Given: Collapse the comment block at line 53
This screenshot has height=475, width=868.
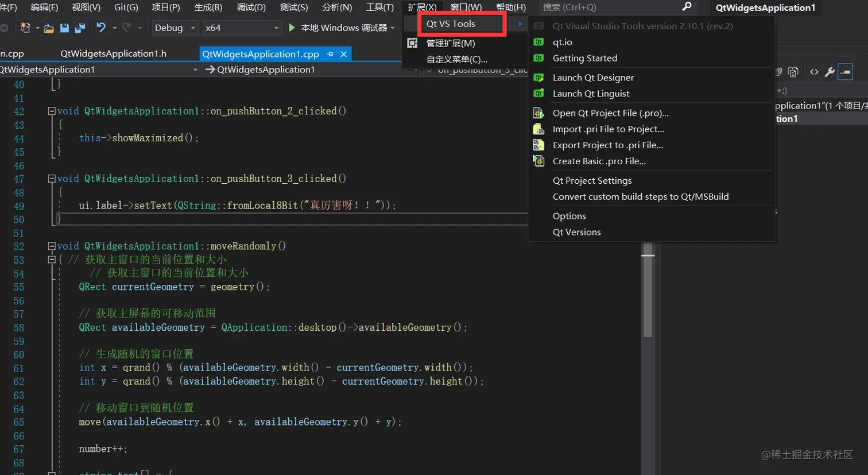Looking at the screenshot, I should (x=52, y=260).
